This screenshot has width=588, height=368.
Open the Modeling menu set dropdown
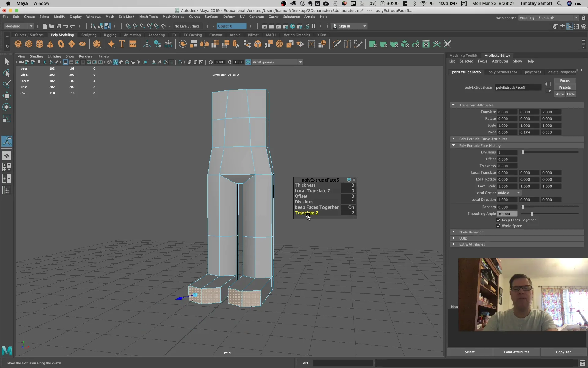(x=19, y=26)
